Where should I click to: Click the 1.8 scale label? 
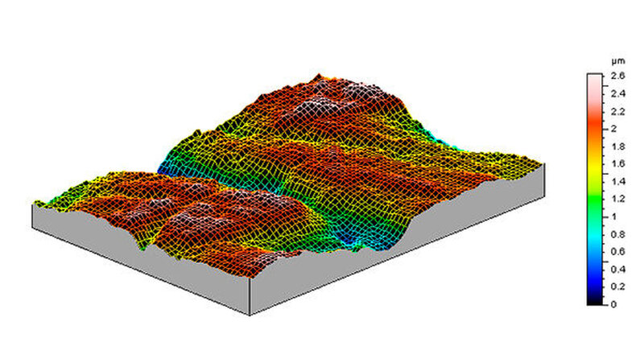(x=617, y=146)
